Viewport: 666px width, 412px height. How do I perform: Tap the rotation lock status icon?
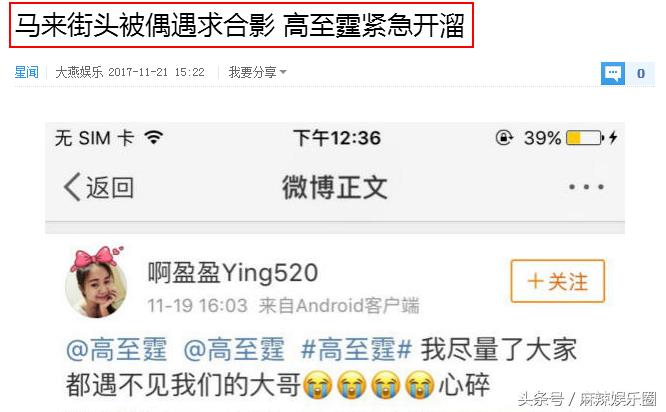504,138
